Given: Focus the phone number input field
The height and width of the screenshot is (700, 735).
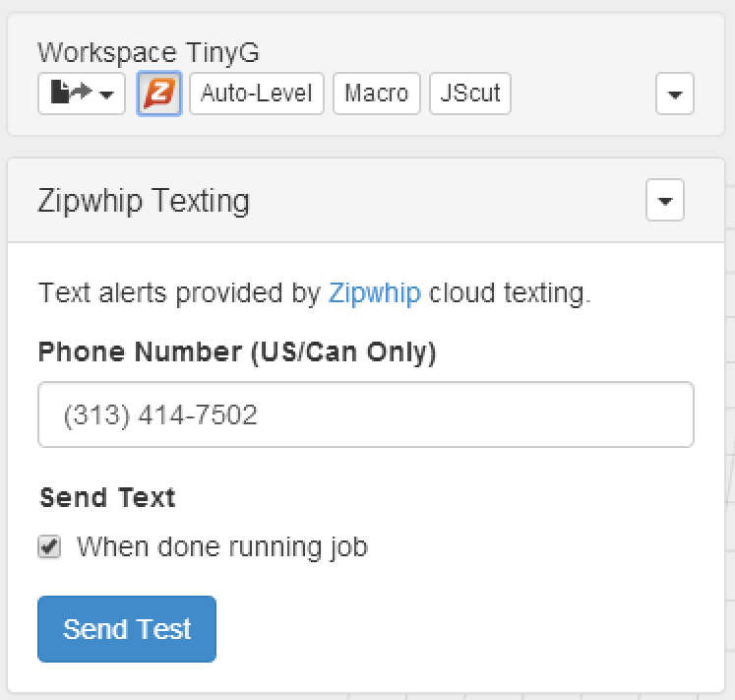Looking at the screenshot, I should [365, 414].
